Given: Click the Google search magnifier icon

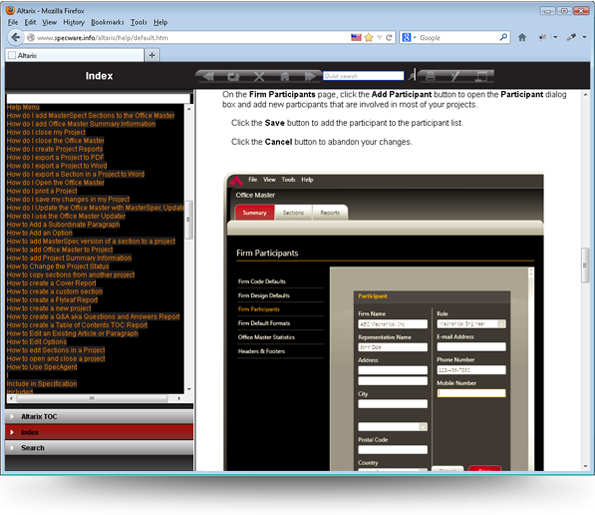Looking at the screenshot, I should pos(503,37).
